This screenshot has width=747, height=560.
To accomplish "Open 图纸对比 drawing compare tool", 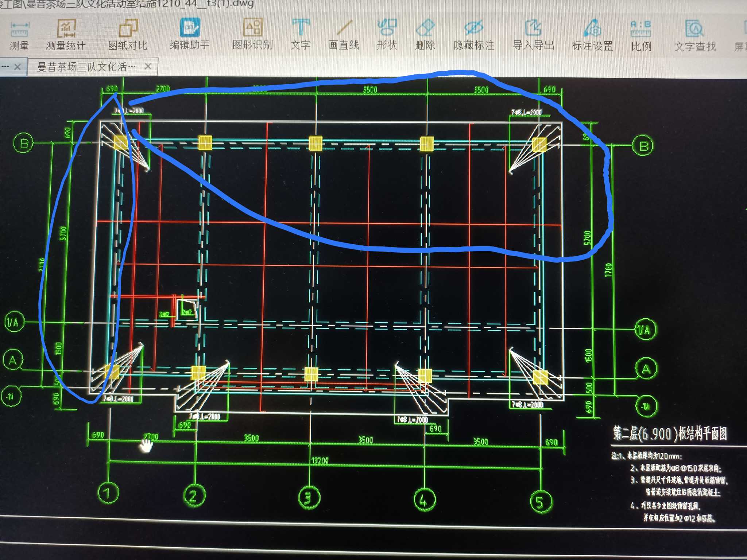I will pos(128,35).
